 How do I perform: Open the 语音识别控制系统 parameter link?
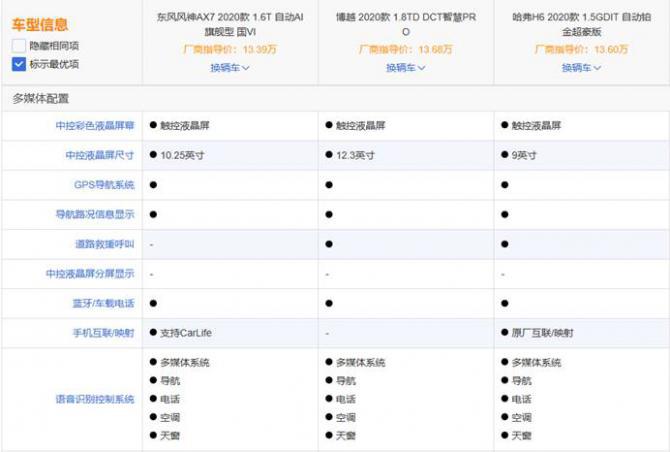point(95,399)
